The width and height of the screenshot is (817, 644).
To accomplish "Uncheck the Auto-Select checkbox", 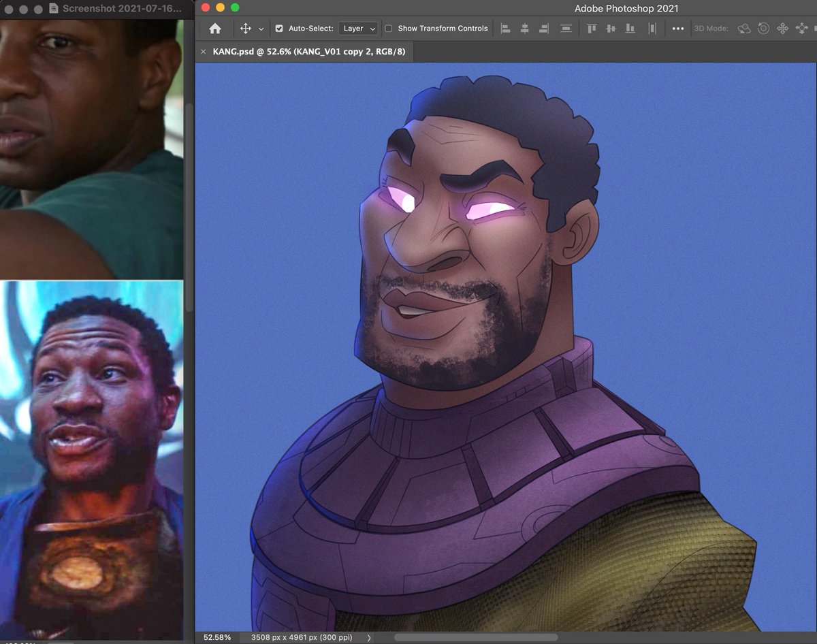I will tap(279, 29).
